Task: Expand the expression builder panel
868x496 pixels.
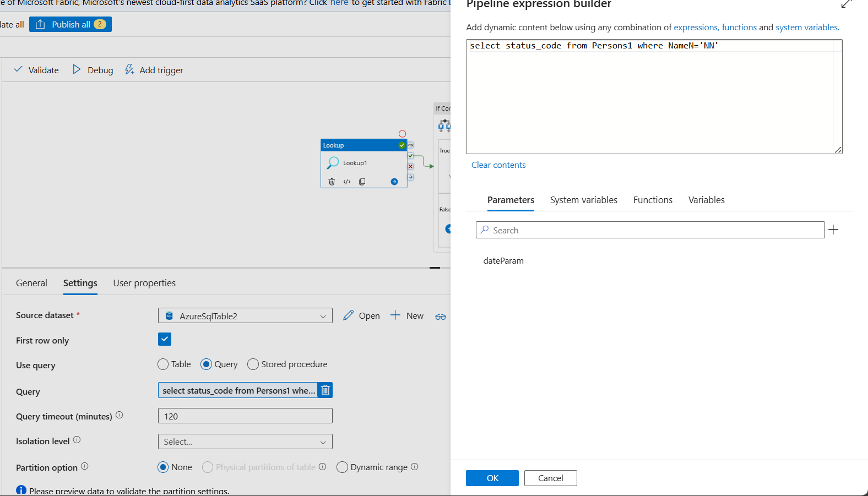Action: [847, 3]
